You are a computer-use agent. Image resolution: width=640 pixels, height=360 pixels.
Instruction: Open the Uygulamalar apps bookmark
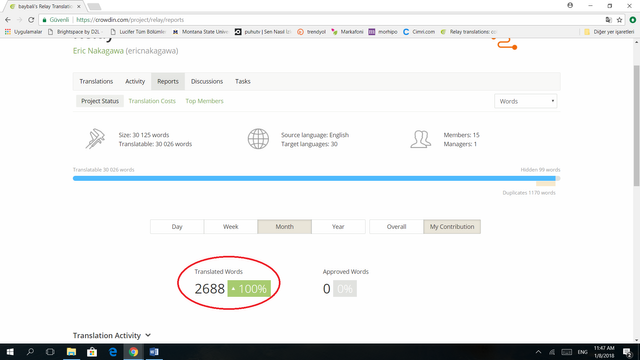pyautogui.click(x=23, y=31)
